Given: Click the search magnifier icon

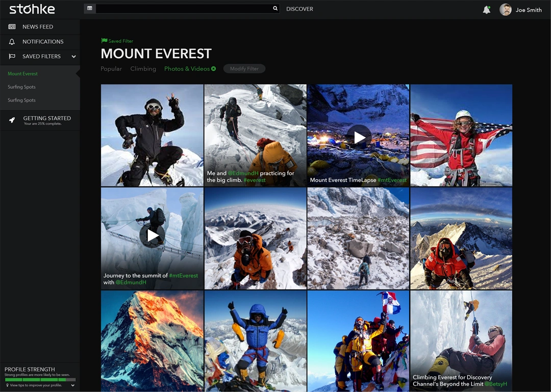Looking at the screenshot, I should [275, 9].
